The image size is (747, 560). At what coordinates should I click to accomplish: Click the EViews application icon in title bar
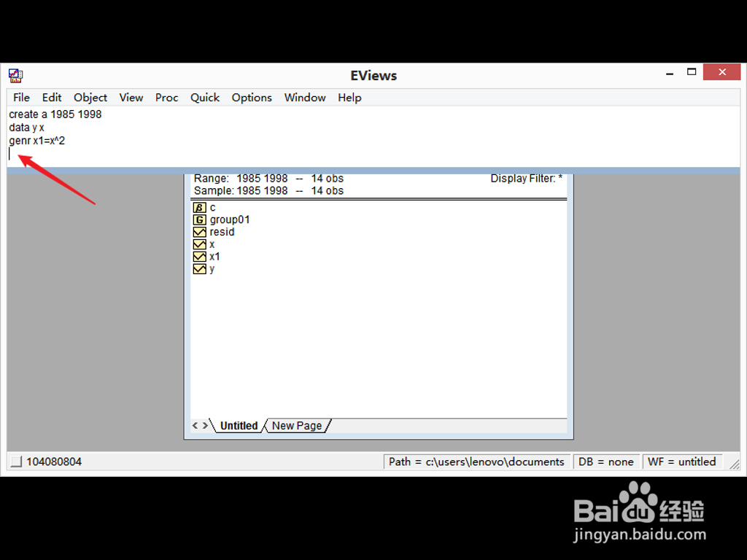[x=16, y=76]
